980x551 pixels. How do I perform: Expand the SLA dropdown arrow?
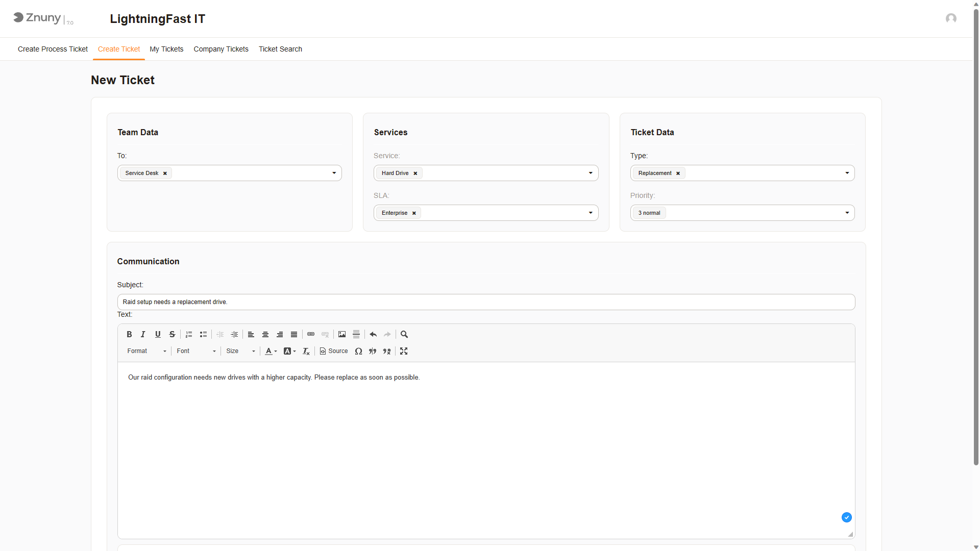591,213
